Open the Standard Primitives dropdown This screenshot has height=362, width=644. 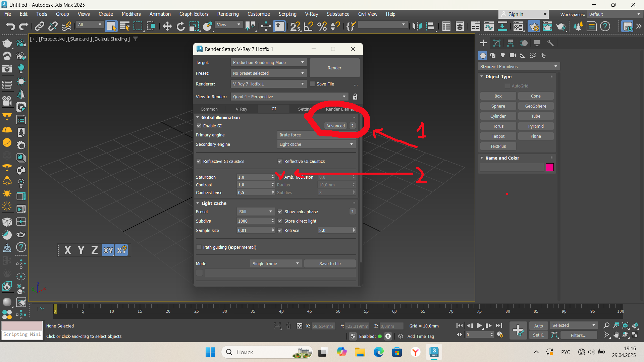point(519,67)
